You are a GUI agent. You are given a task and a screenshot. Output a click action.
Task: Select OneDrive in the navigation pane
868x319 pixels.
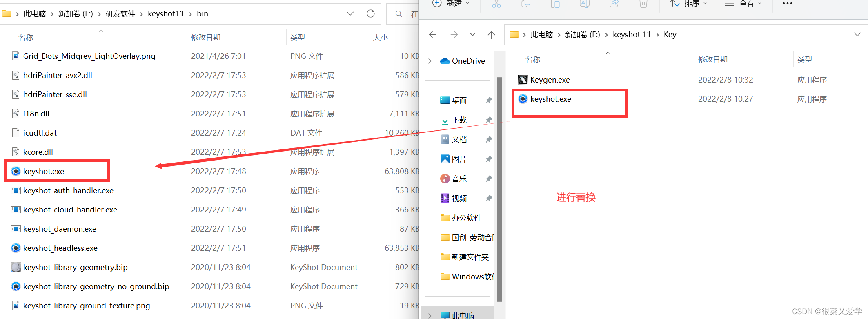pyautogui.click(x=463, y=61)
